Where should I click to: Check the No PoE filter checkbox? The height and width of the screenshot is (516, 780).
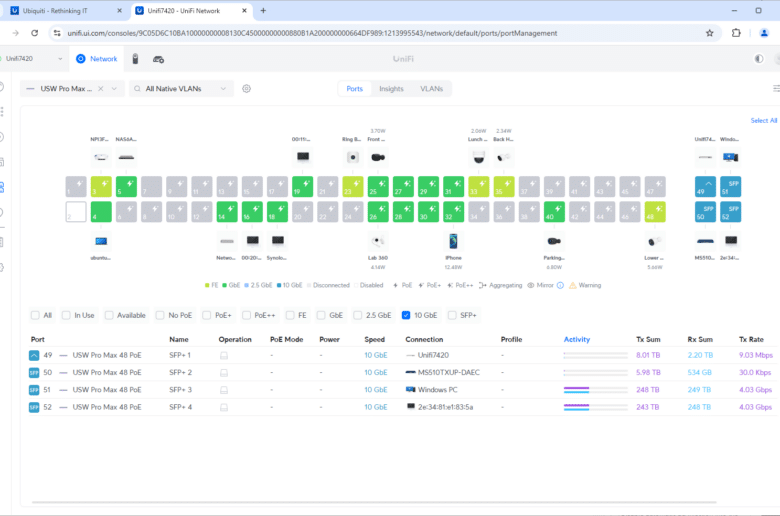160,315
